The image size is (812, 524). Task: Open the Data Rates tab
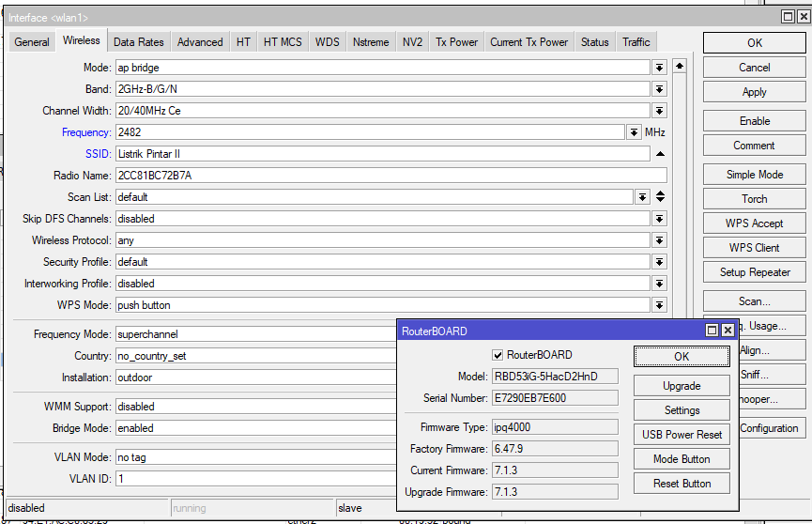coord(138,42)
